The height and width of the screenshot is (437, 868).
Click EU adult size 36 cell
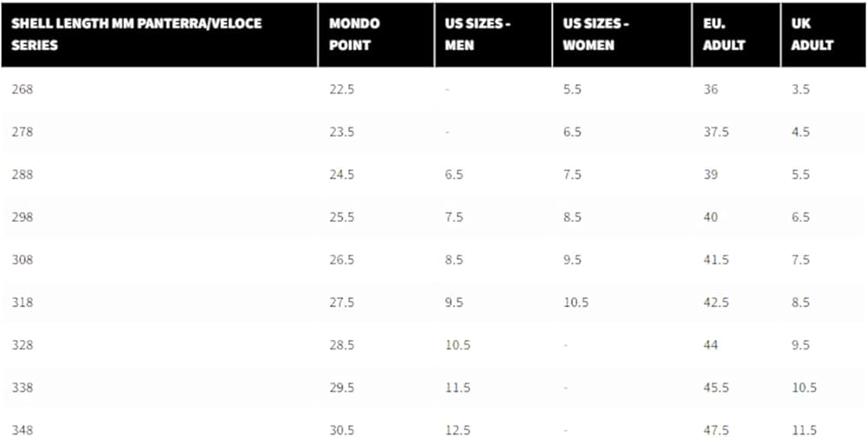click(x=711, y=89)
